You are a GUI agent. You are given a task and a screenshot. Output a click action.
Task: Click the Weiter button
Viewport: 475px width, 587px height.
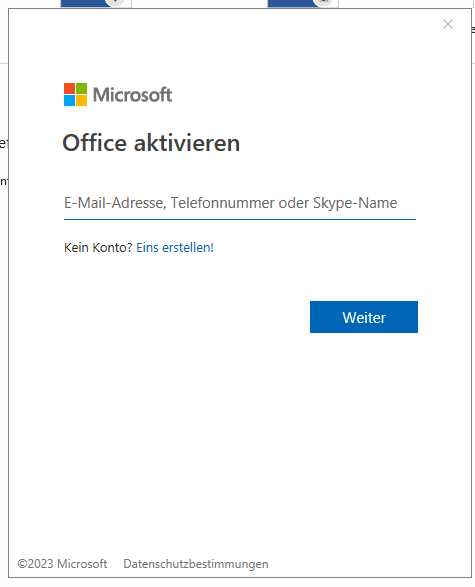364,317
